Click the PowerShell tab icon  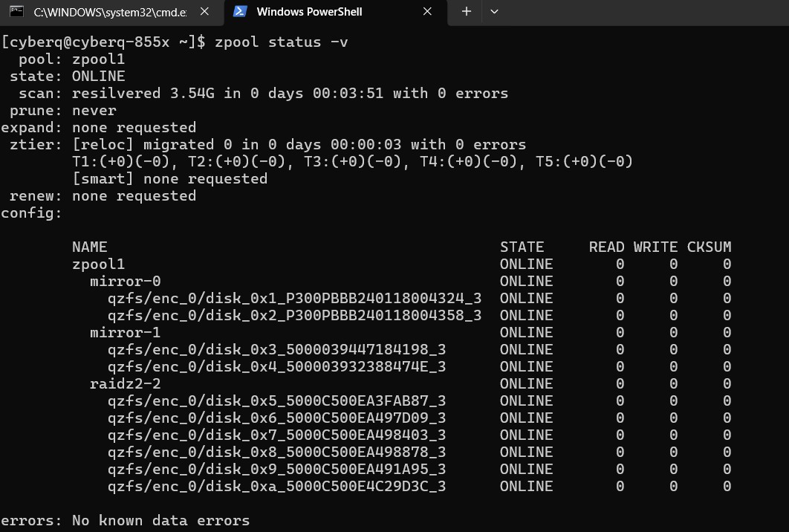239,12
